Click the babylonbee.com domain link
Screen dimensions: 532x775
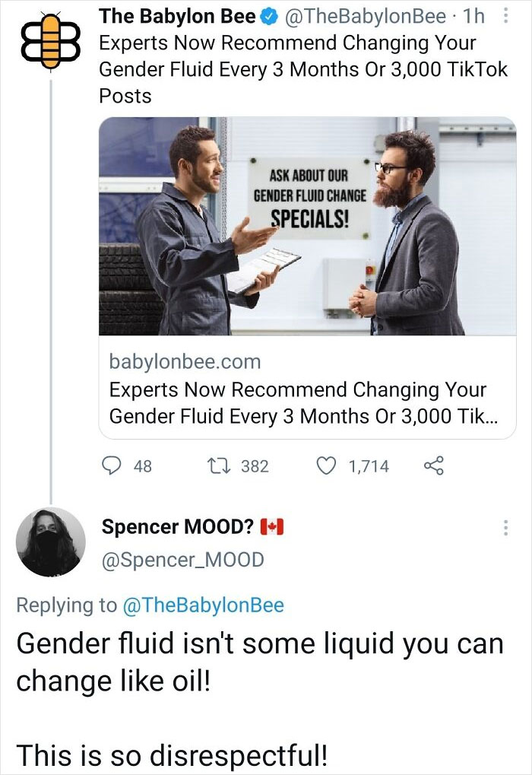pos(185,362)
